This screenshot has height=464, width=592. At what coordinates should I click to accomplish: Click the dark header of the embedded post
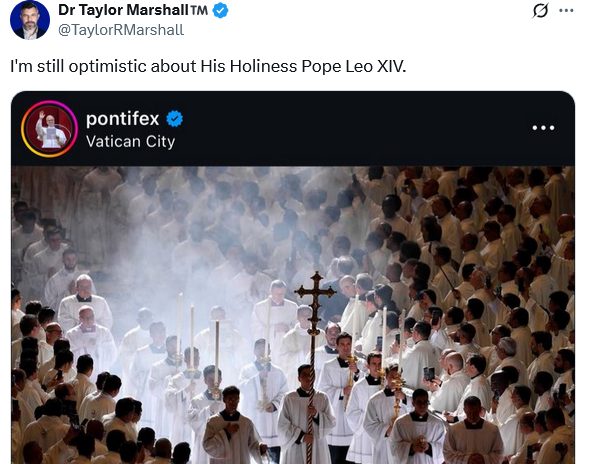tap(293, 129)
